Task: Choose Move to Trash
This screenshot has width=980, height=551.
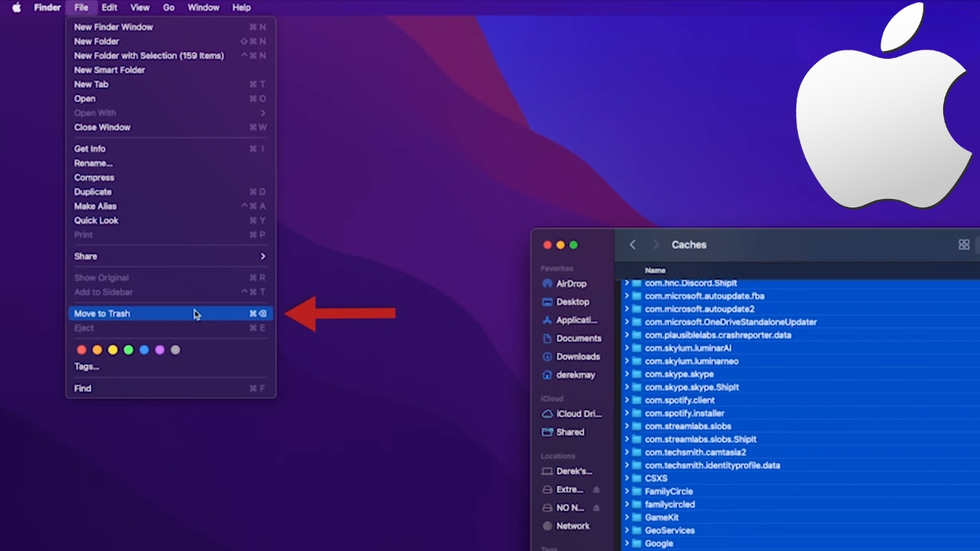Action: point(170,314)
